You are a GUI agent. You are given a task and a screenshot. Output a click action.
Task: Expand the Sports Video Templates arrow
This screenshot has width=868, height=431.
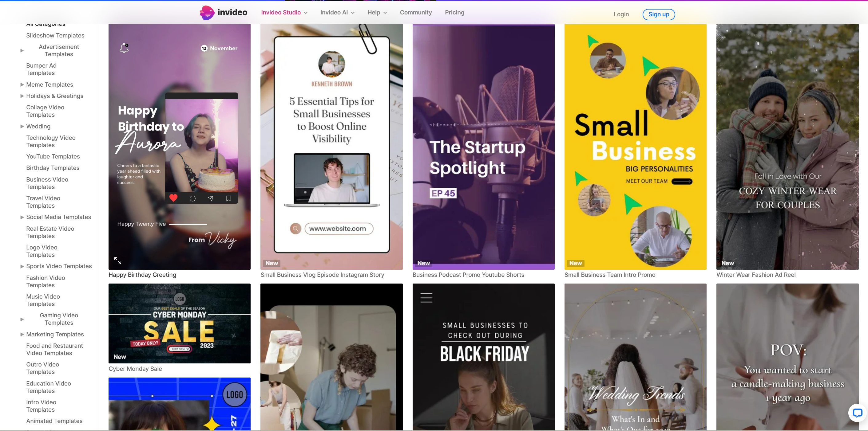pos(22,266)
